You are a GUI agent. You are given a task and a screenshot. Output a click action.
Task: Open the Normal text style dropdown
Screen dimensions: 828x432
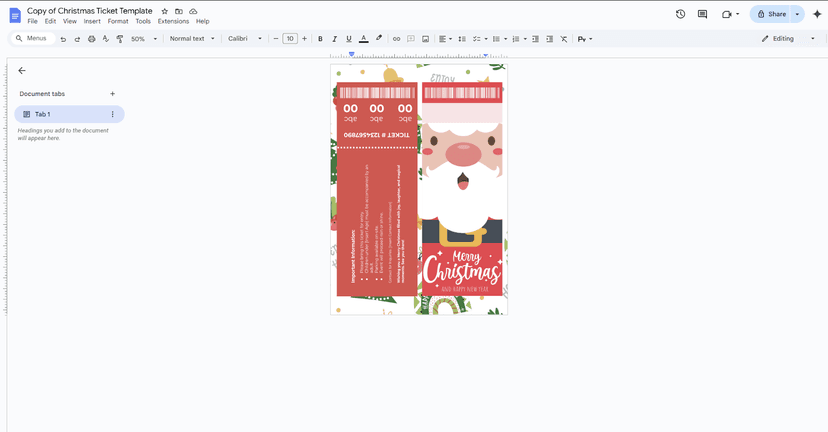click(x=192, y=39)
